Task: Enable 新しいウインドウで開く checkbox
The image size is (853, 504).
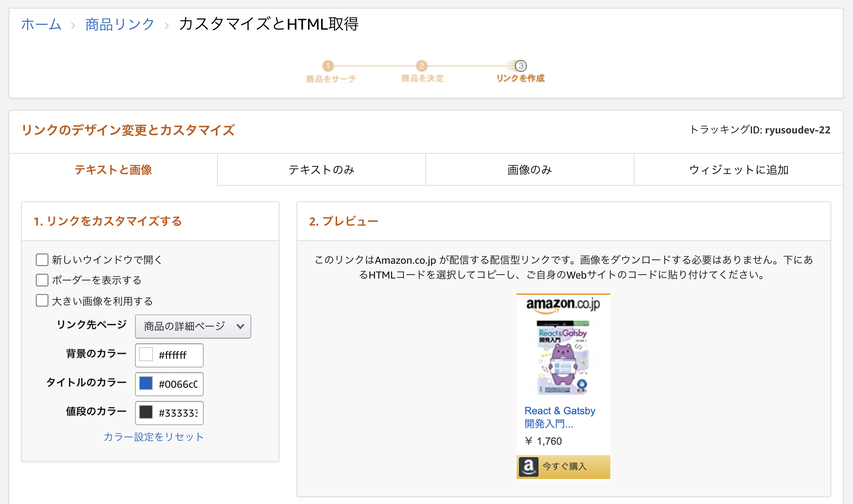Action: pos(42,260)
